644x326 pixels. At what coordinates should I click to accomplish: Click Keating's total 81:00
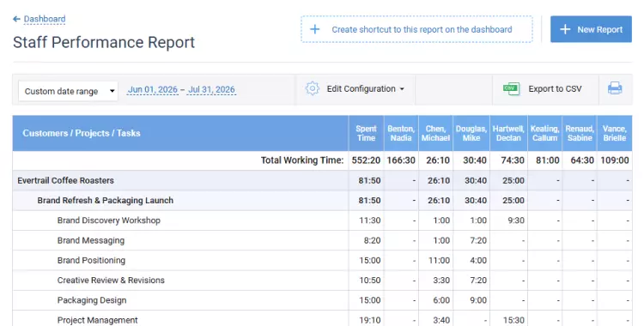click(548, 160)
